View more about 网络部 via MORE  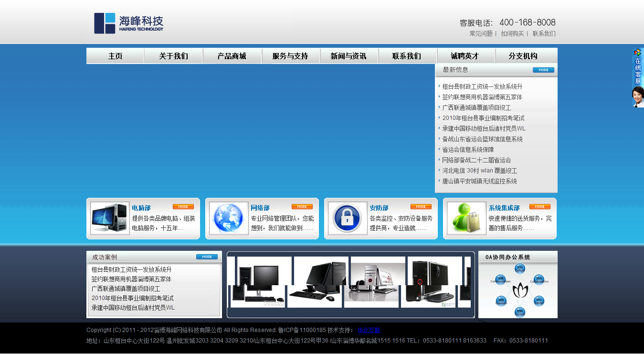click(x=302, y=207)
